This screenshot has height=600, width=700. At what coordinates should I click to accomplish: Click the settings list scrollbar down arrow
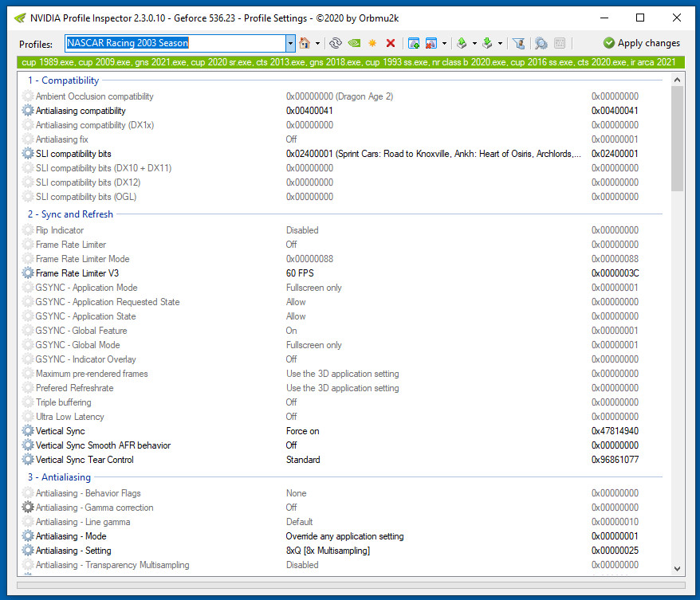(x=677, y=569)
